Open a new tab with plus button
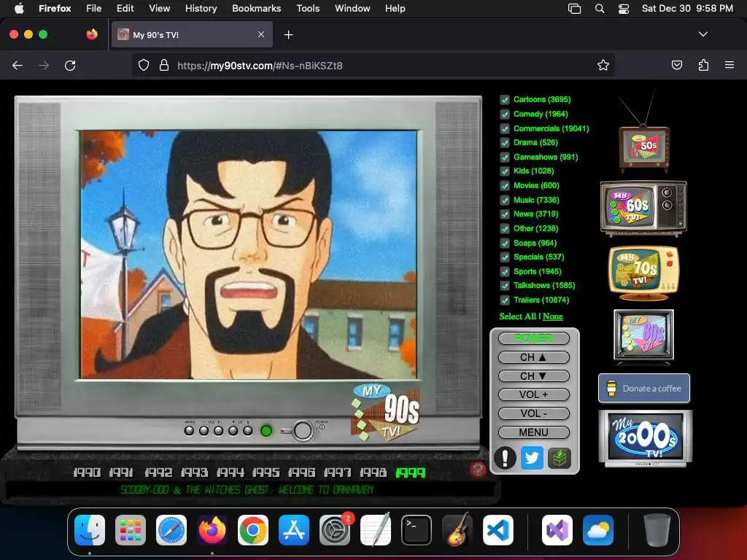 288,34
